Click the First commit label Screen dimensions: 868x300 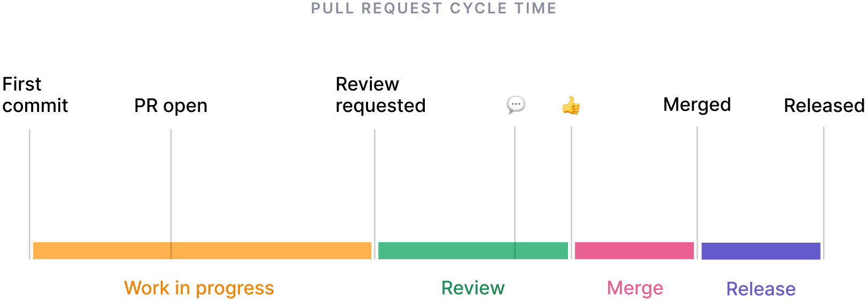[35, 95]
